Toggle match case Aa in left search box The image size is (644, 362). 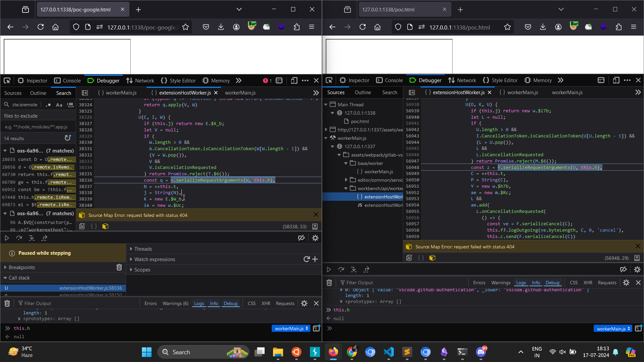[x=59, y=105]
